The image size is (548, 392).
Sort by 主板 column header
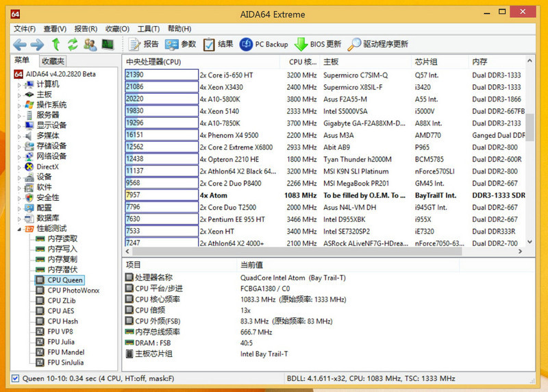pyautogui.click(x=366, y=62)
